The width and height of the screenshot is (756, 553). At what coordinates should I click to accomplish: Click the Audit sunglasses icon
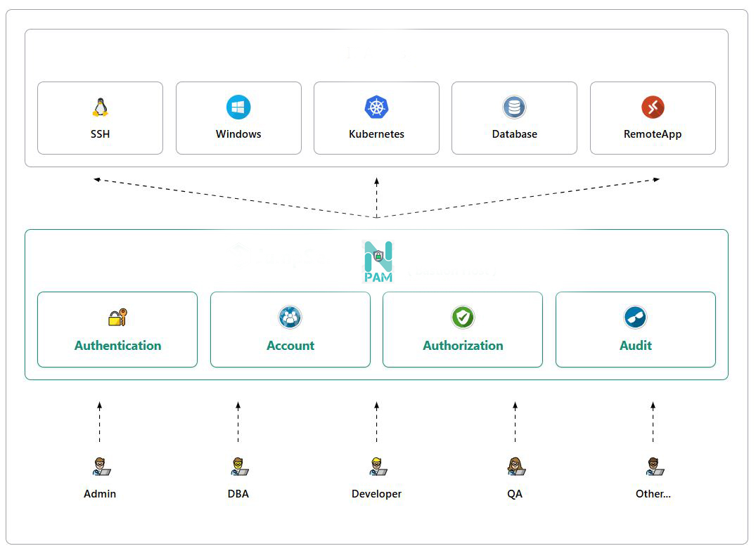point(635,318)
